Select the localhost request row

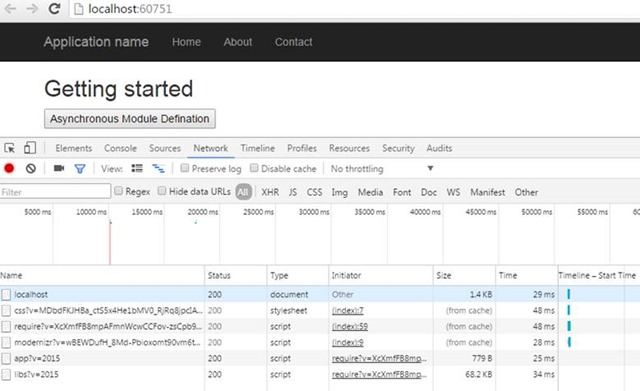pyautogui.click(x=320, y=294)
